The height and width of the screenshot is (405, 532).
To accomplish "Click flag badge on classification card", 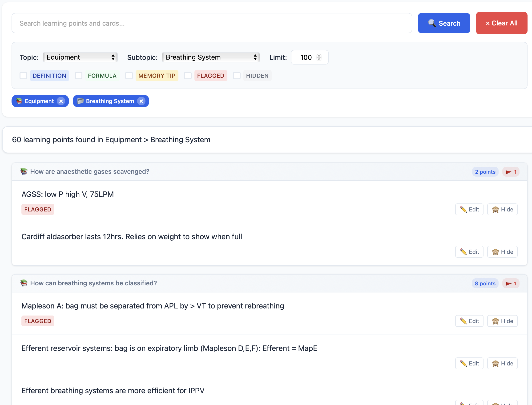I will [x=511, y=283].
